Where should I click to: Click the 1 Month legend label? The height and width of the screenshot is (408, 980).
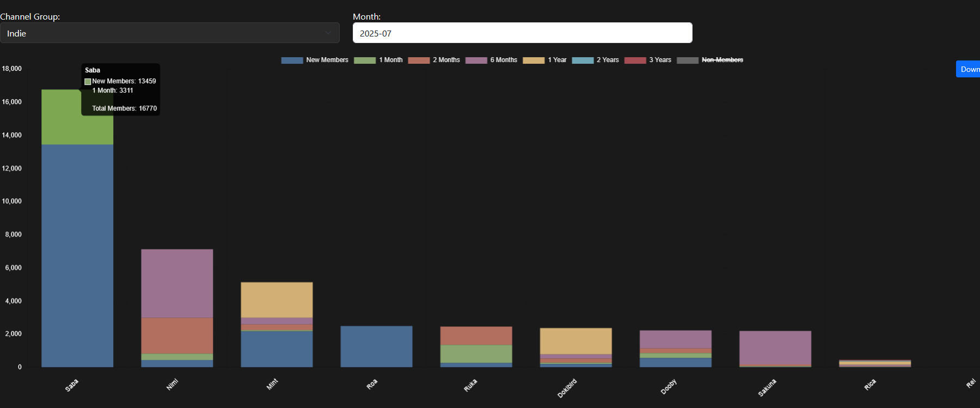click(x=391, y=60)
